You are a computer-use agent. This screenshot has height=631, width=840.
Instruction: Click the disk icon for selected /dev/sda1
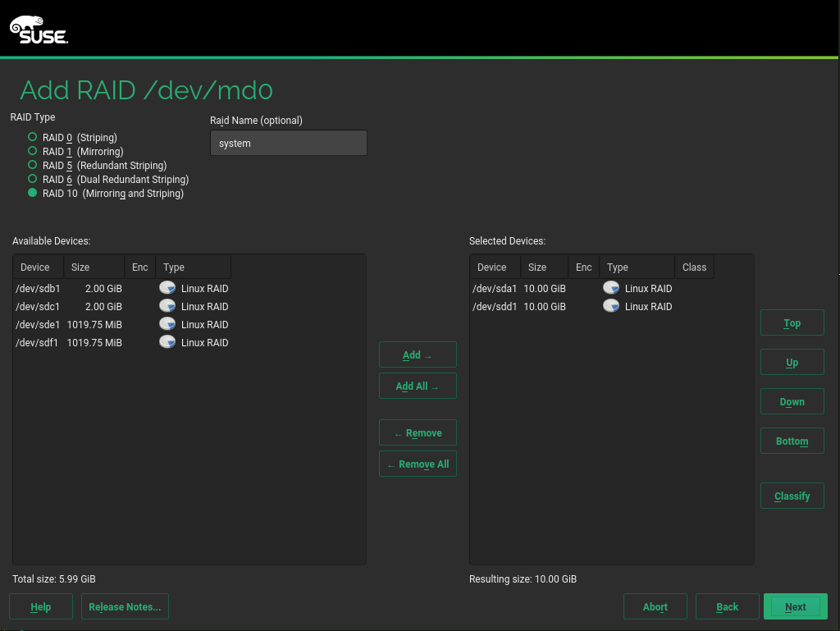[x=611, y=288]
